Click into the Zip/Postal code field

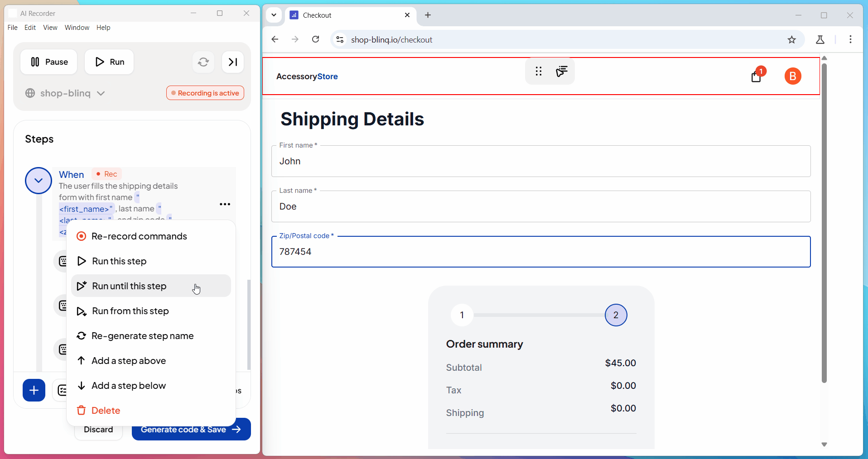click(x=540, y=252)
